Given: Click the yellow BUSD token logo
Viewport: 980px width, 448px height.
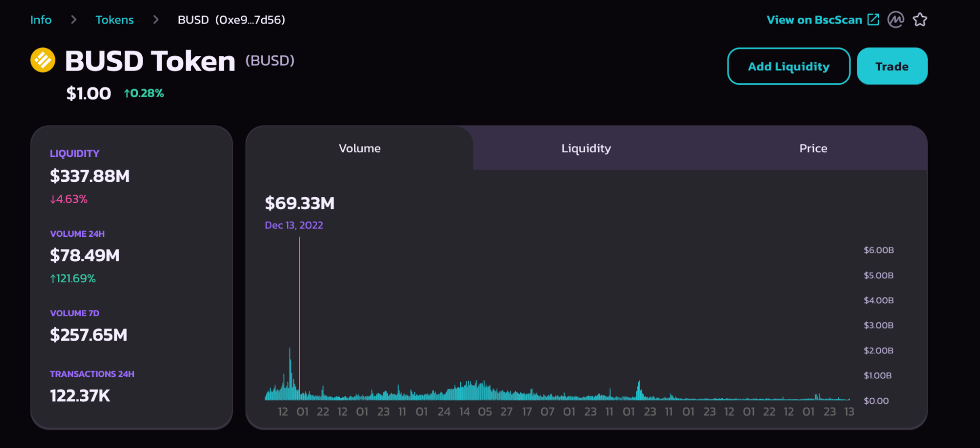Looking at the screenshot, I should (x=43, y=60).
